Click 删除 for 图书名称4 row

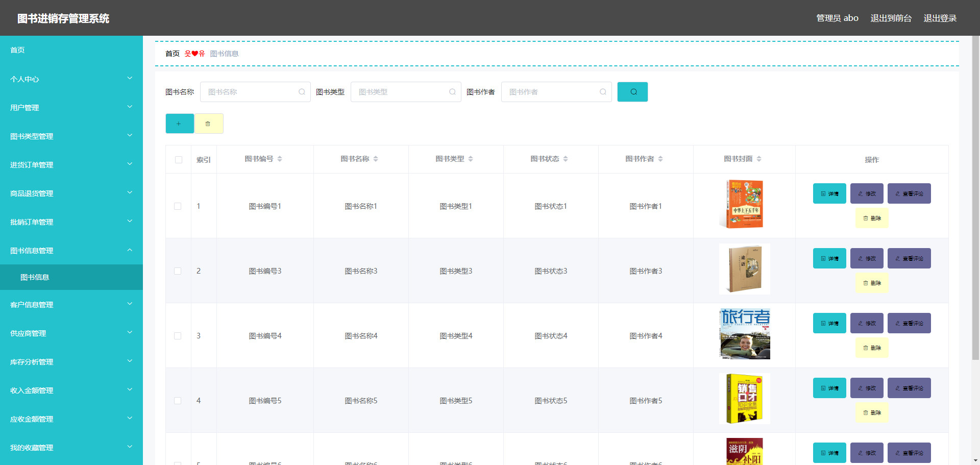pyautogui.click(x=872, y=348)
